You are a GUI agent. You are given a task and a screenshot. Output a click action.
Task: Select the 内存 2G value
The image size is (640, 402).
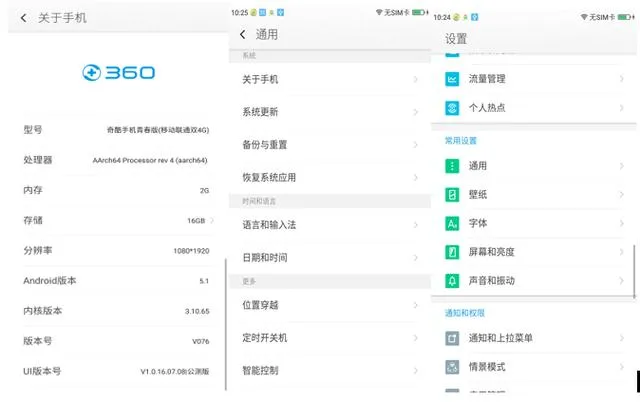pos(204,191)
